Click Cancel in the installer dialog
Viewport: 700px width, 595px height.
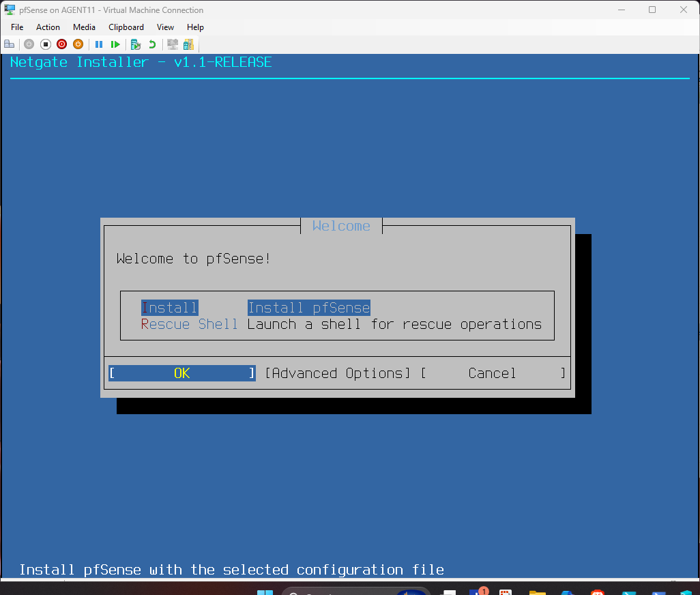492,373
